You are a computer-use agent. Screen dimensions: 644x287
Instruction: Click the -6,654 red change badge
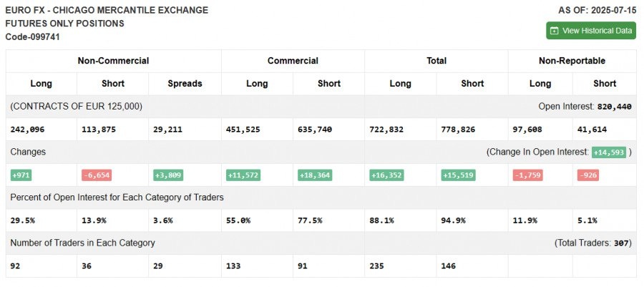97,175
